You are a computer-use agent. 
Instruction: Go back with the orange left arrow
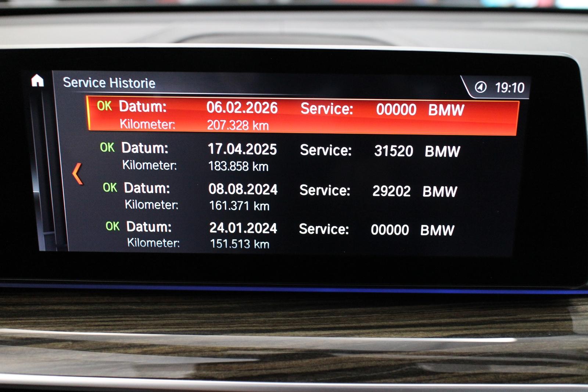77,174
